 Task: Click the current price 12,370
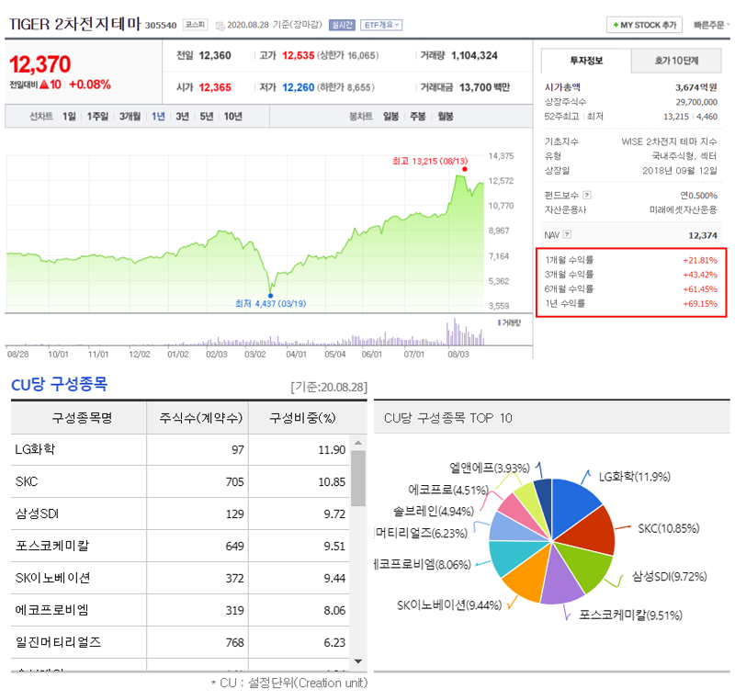tap(40, 64)
